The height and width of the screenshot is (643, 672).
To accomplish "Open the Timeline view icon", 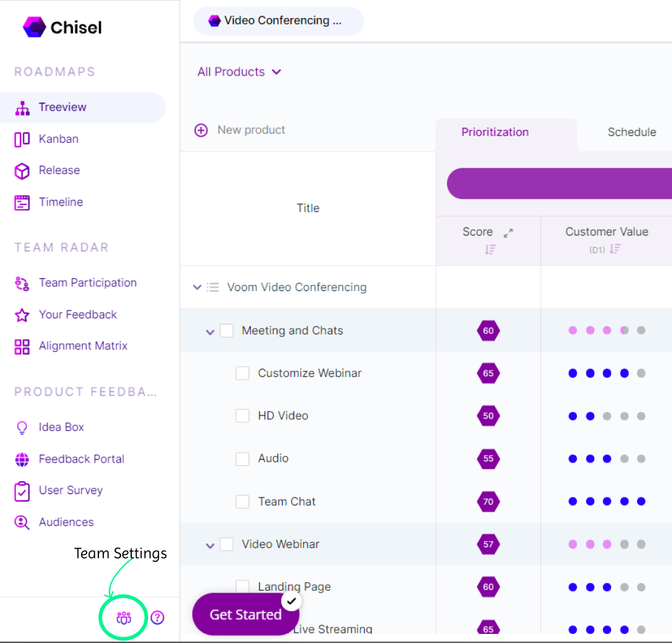I will pyautogui.click(x=21, y=202).
